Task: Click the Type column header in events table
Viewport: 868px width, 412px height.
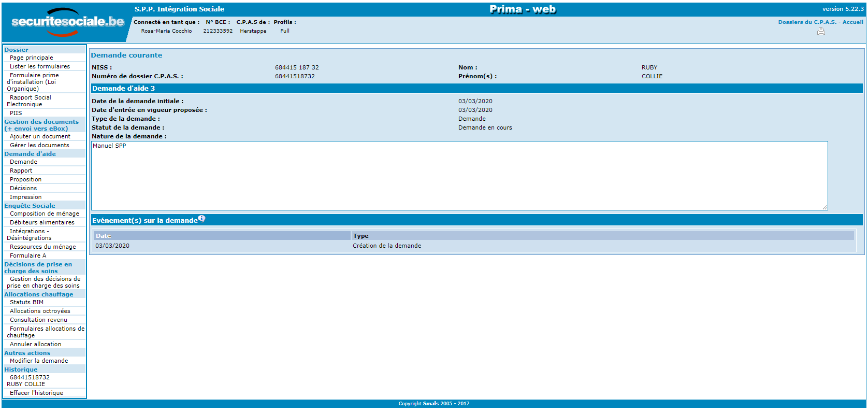Action: pyautogui.click(x=602, y=236)
